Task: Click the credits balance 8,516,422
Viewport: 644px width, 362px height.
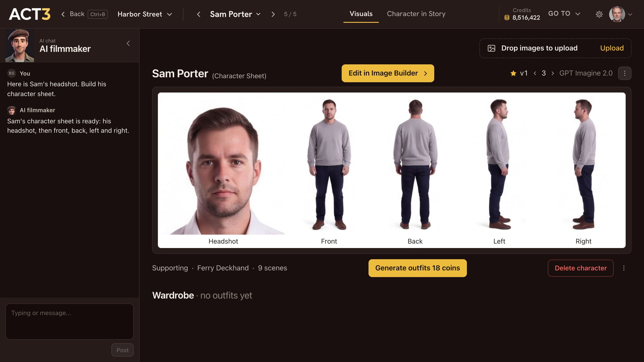Action: coord(526,18)
